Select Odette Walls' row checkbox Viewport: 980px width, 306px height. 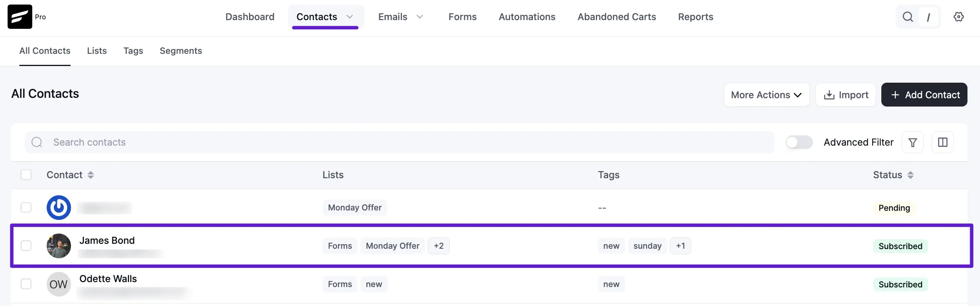coord(26,284)
